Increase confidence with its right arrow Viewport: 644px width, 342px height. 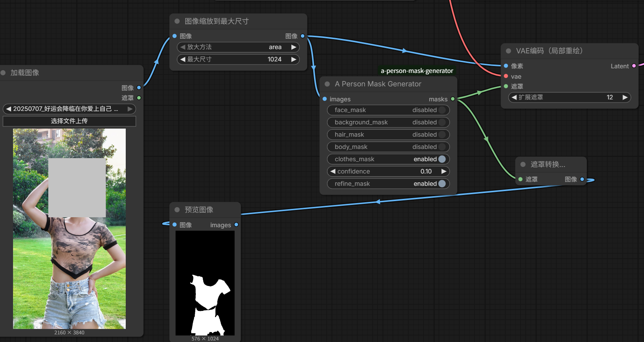coord(444,171)
